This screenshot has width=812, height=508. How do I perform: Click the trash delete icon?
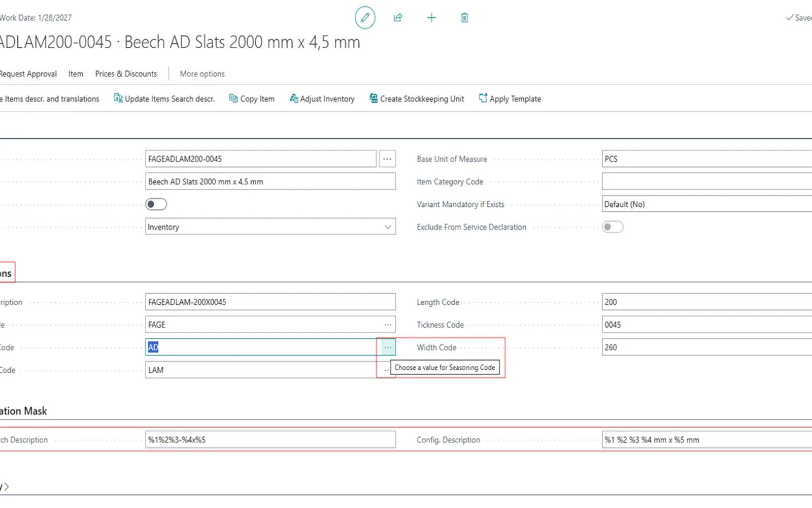pyautogui.click(x=464, y=18)
